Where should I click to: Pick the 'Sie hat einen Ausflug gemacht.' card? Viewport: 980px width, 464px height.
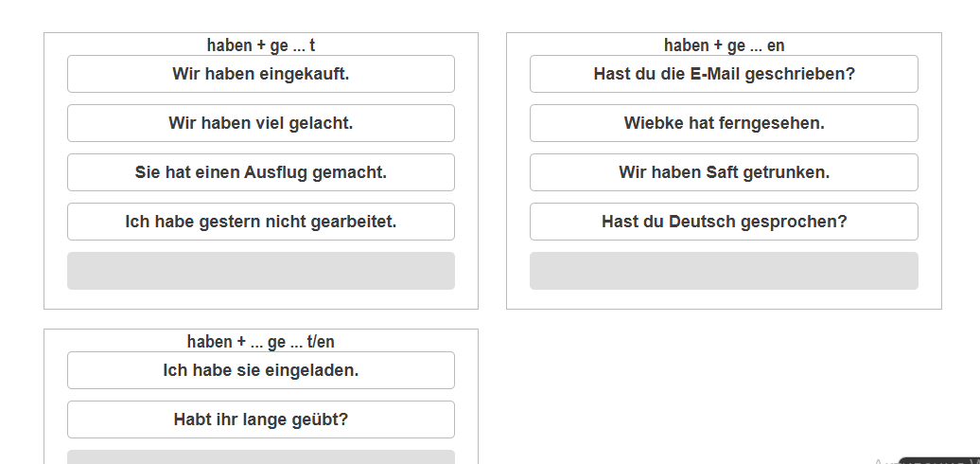[261, 172]
